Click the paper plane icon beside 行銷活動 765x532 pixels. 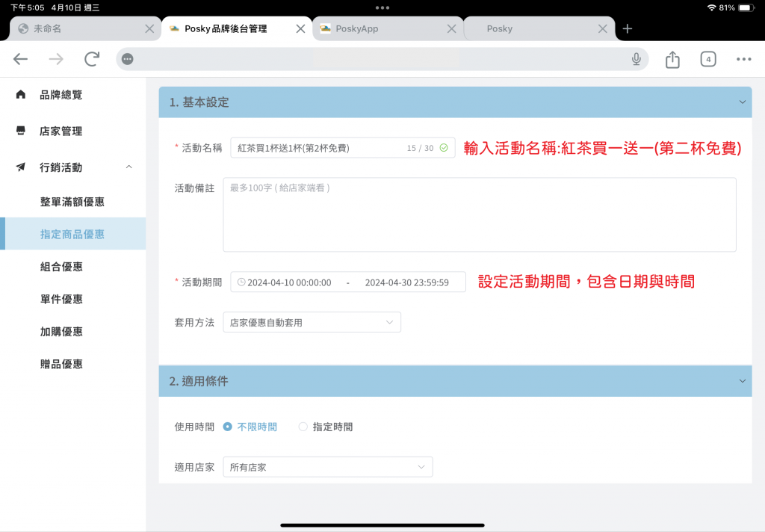20,167
